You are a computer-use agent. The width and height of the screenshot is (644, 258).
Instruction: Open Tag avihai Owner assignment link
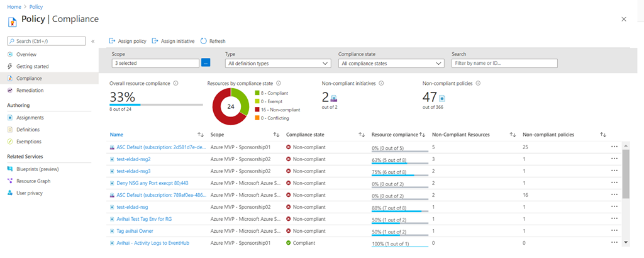[135, 231]
